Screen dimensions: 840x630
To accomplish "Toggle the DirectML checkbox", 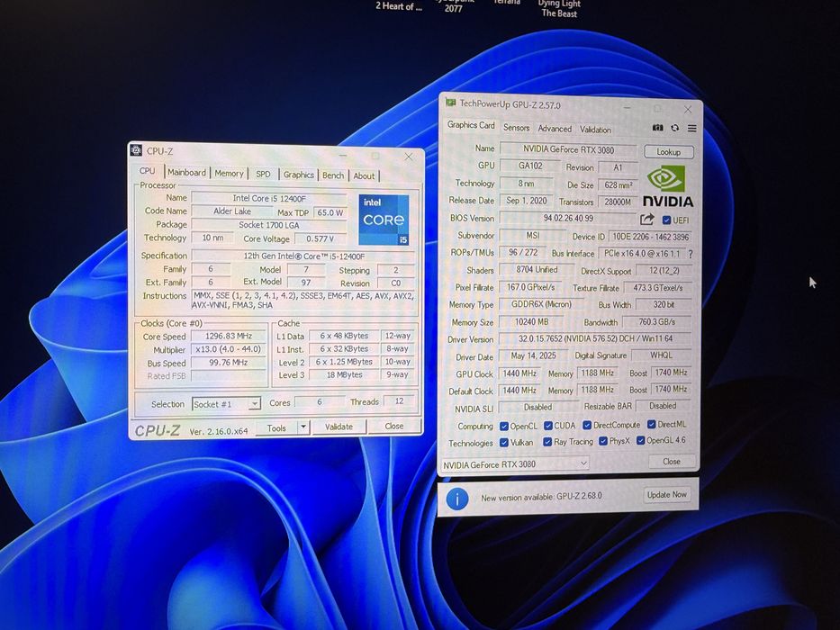I will (x=651, y=424).
